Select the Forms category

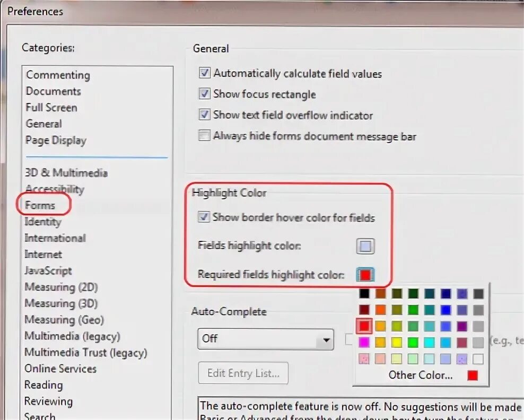[x=40, y=205]
